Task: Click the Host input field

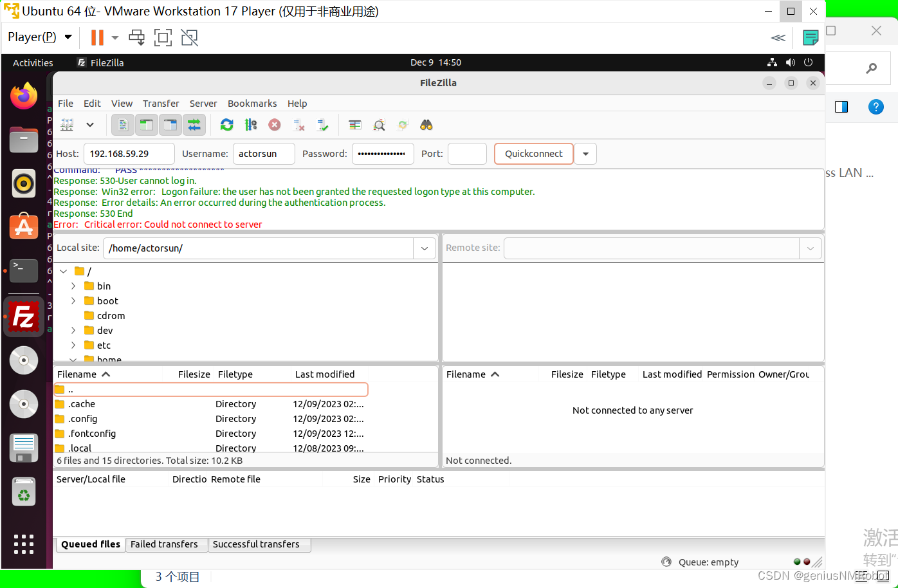Action: coord(129,154)
